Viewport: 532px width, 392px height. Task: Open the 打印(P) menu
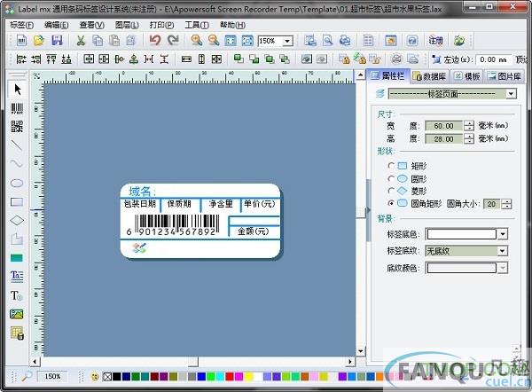point(161,25)
